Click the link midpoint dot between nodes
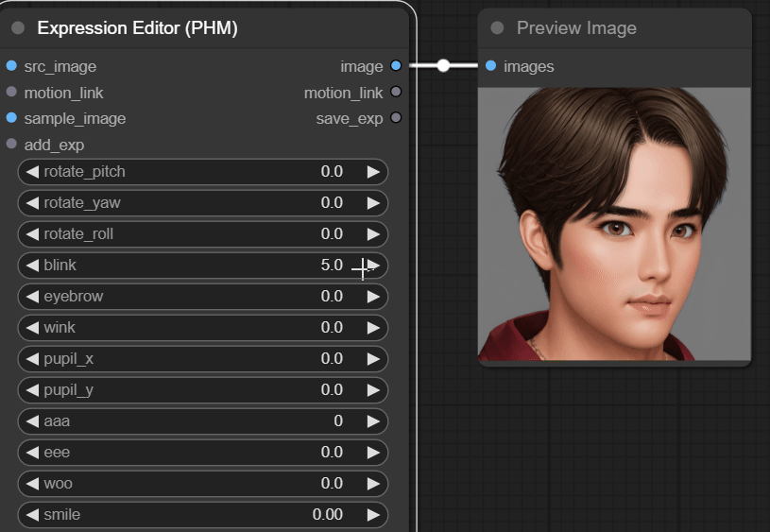 443,65
